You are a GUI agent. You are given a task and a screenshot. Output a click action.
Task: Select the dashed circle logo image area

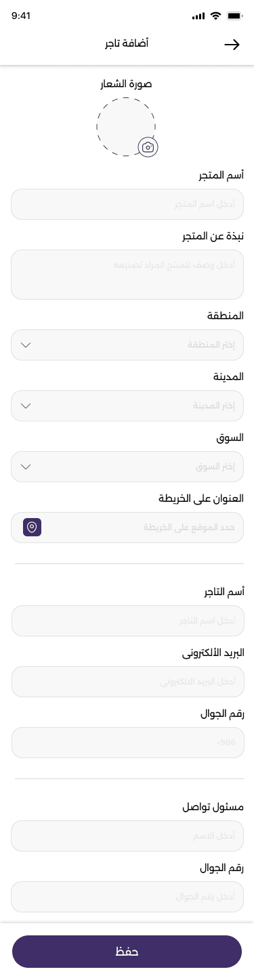126,127
